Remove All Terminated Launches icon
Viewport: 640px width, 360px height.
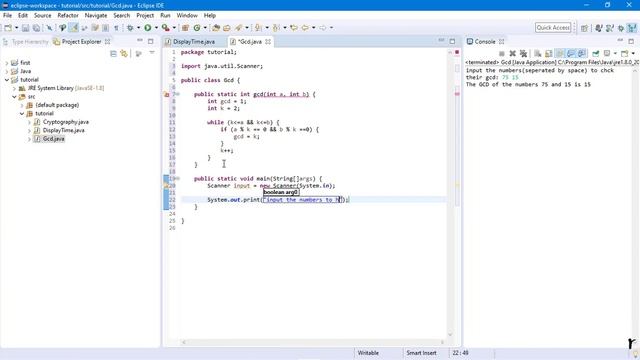523,53
